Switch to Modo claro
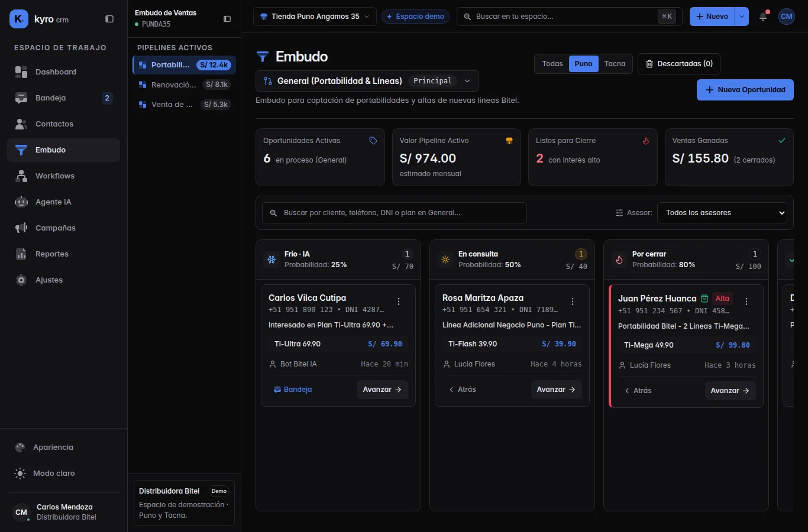The height and width of the screenshot is (532, 808). (x=63, y=473)
